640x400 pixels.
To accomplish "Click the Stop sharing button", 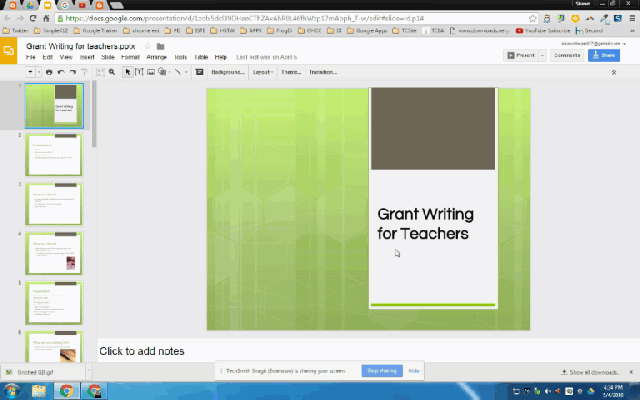I will click(380, 371).
